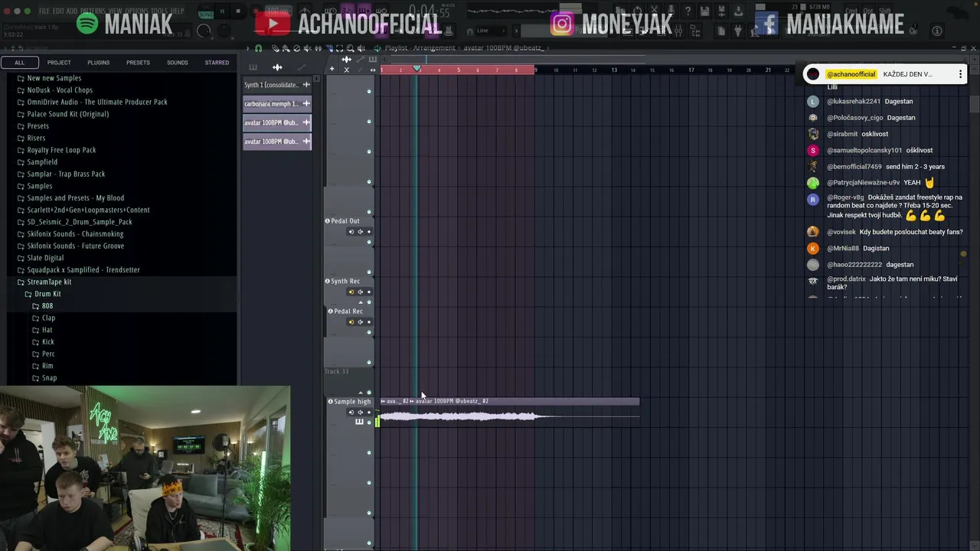Click the back chevron beside the playlist overview

[x=384, y=60]
